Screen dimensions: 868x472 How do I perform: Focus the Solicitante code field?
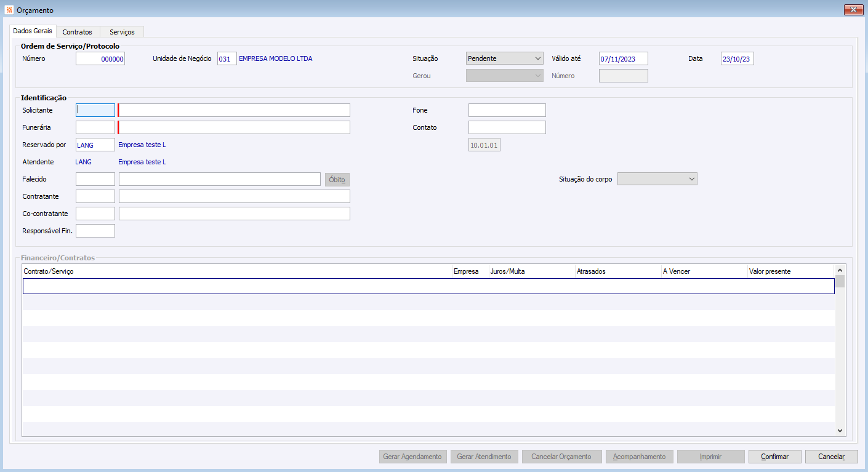coord(95,110)
